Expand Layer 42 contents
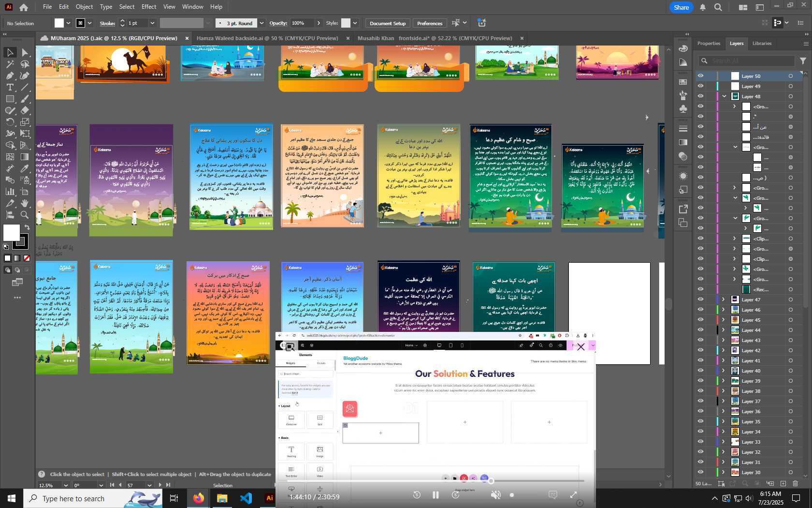 724,350
